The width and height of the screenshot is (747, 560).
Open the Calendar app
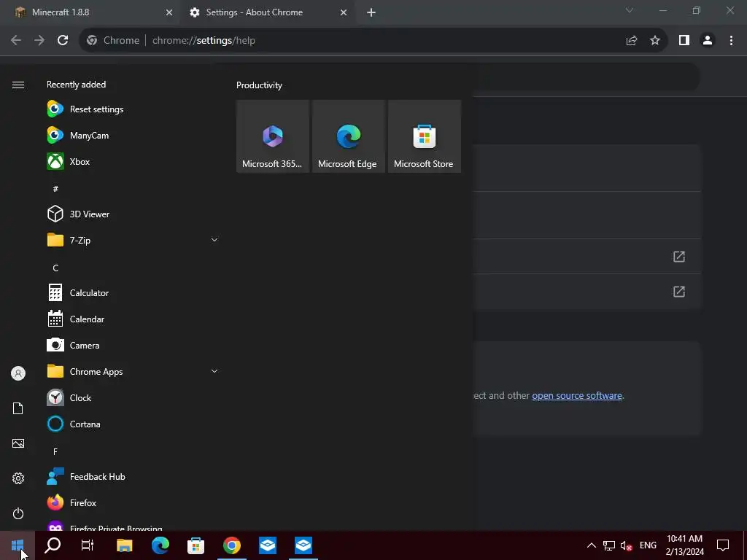133,319
